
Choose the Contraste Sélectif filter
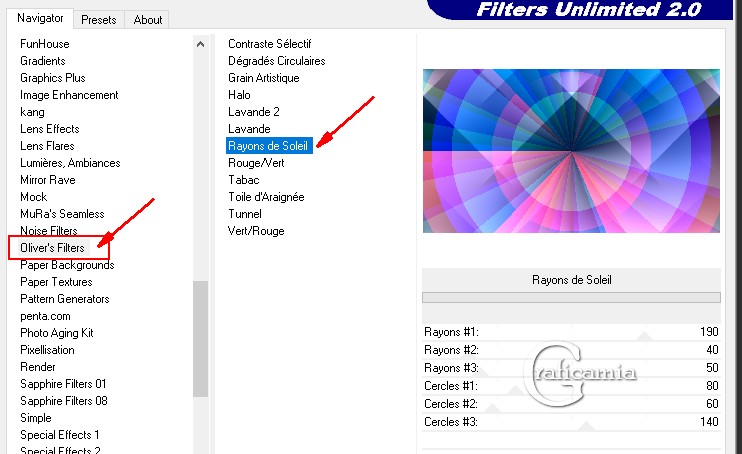point(270,44)
